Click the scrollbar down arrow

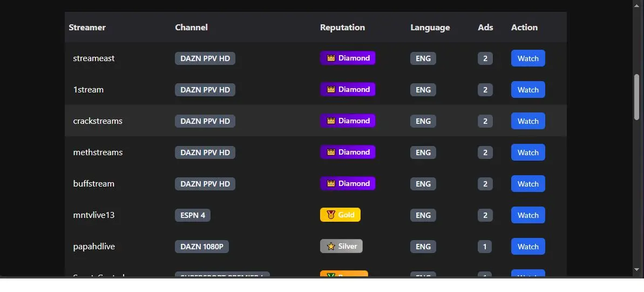[636, 270]
